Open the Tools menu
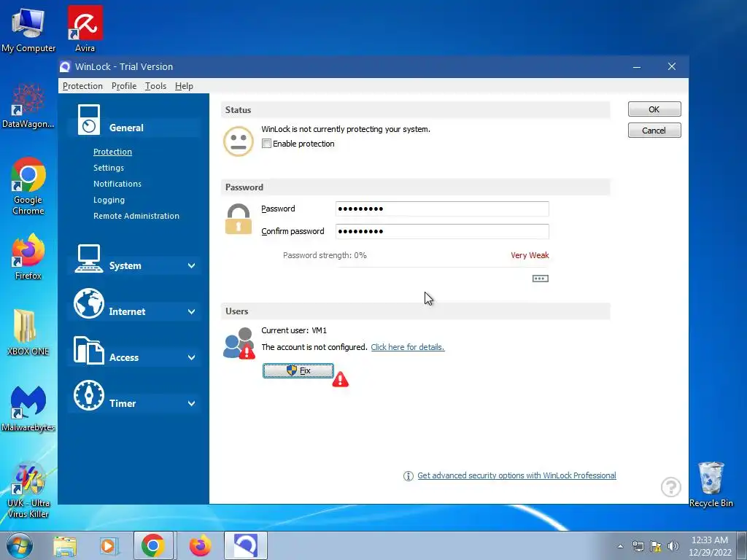The image size is (747, 560). point(155,86)
